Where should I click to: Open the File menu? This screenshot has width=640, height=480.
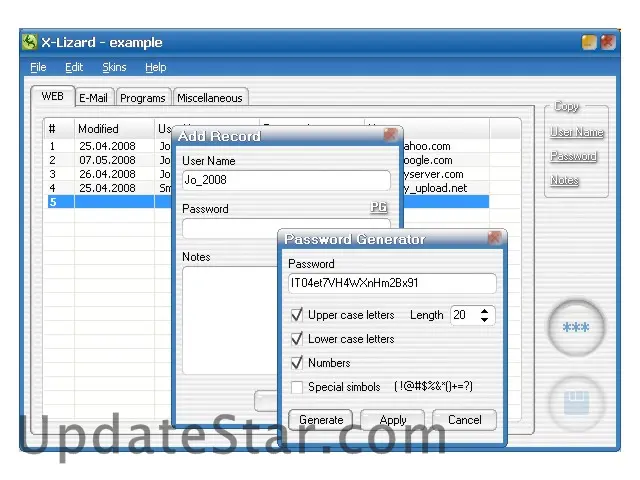click(38, 67)
